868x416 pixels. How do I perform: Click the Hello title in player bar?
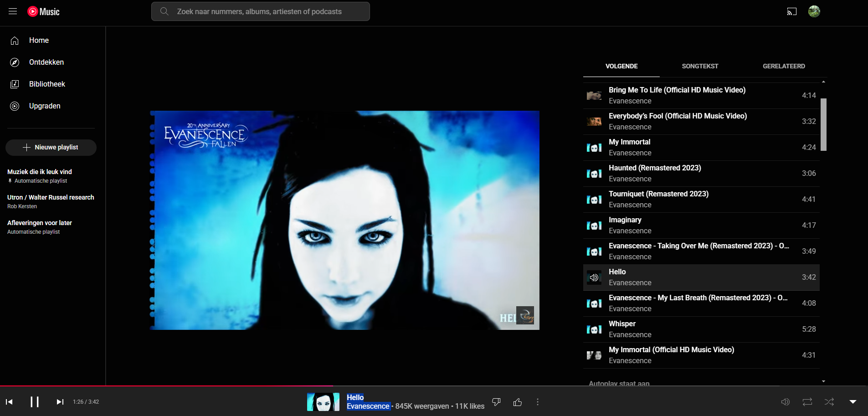coord(355,397)
